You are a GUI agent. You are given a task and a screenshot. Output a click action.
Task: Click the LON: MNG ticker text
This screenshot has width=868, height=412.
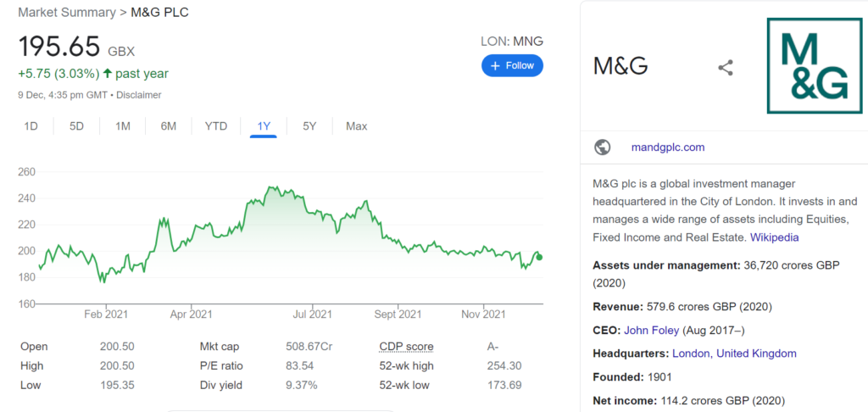coord(512,41)
